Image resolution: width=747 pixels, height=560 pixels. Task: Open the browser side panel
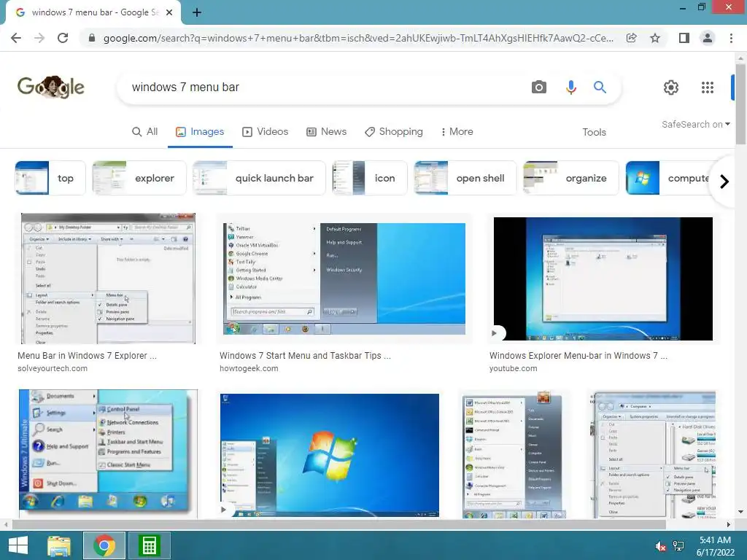tap(684, 38)
